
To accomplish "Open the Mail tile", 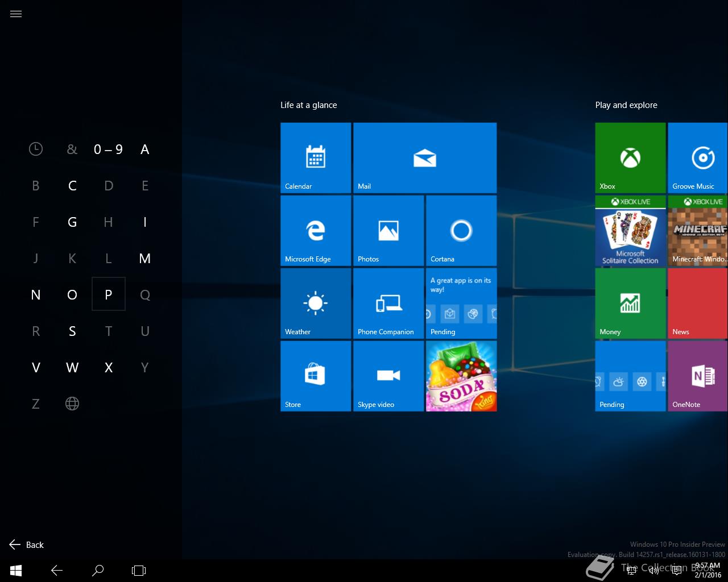I will pyautogui.click(x=425, y=158).
